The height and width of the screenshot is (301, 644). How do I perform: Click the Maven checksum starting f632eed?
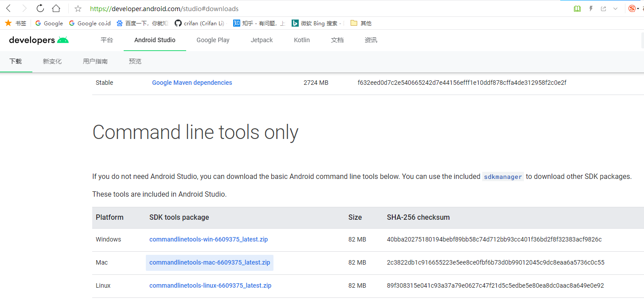(x=462, y=83)
